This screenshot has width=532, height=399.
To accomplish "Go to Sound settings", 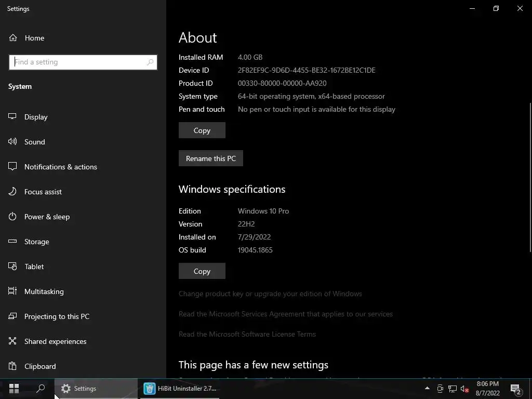I will (35, 142).
